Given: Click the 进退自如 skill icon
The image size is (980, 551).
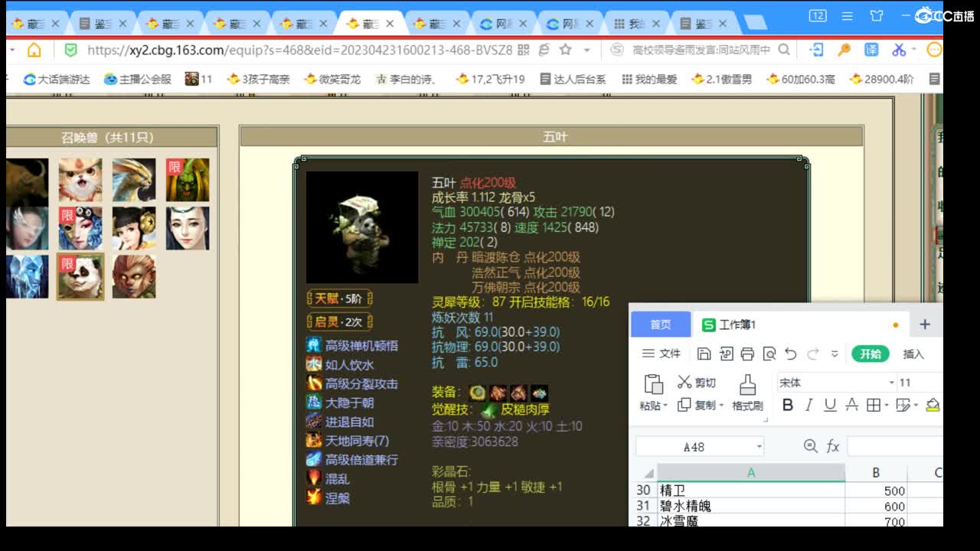Looking at the screenshot, I should (314, 421).
